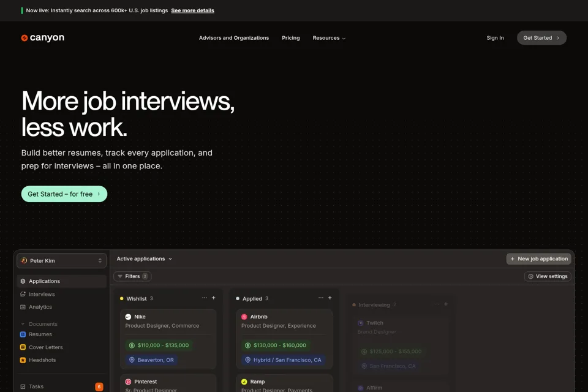Click the Beaverton, OR location pin
This screenshot has height=392, width=588.
132,360
